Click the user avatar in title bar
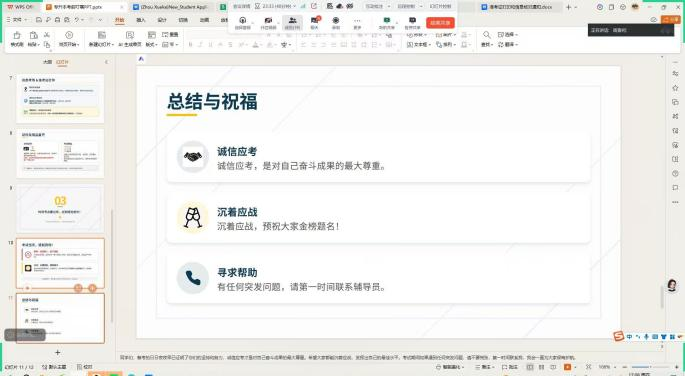 click(x=635, y=7)
